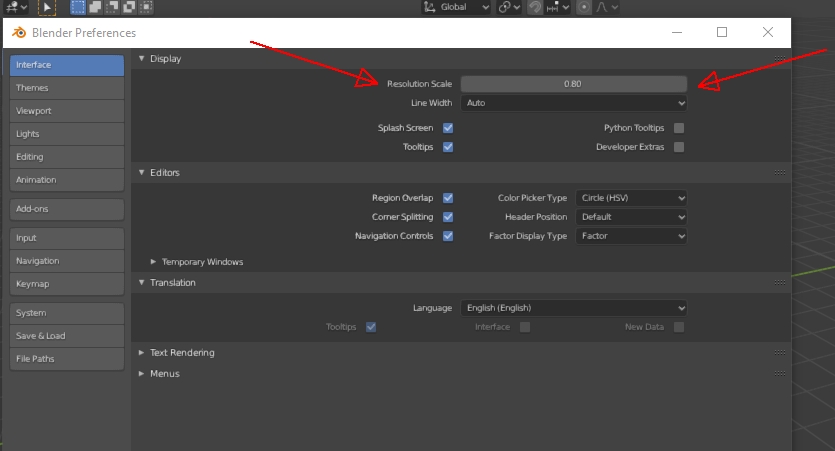835x451 pixels.
Task: Open the File Paths section
Action: 66,359
